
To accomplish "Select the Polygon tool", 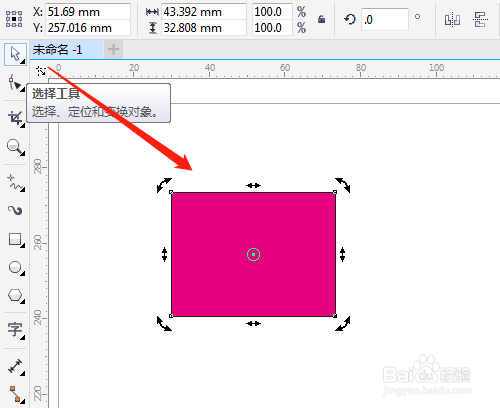I will click(x=15, y=295).
